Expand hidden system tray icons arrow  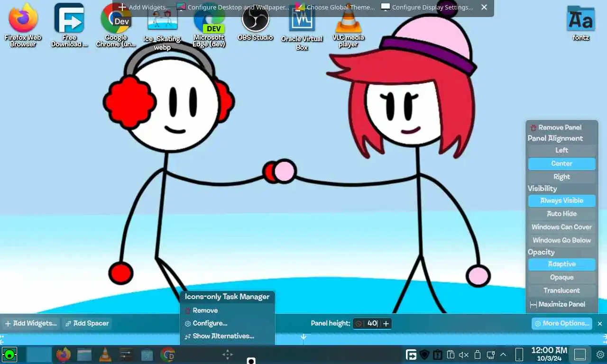(503, 355)
